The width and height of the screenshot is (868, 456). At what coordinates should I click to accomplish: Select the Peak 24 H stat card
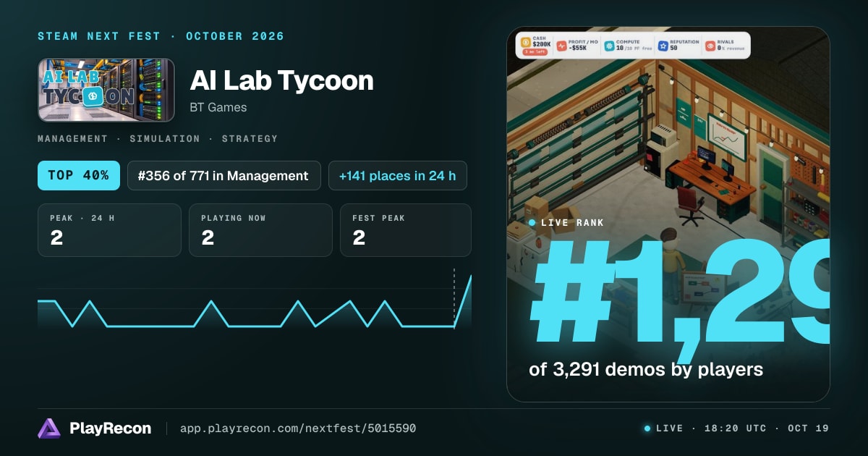(x=109, y=230)
